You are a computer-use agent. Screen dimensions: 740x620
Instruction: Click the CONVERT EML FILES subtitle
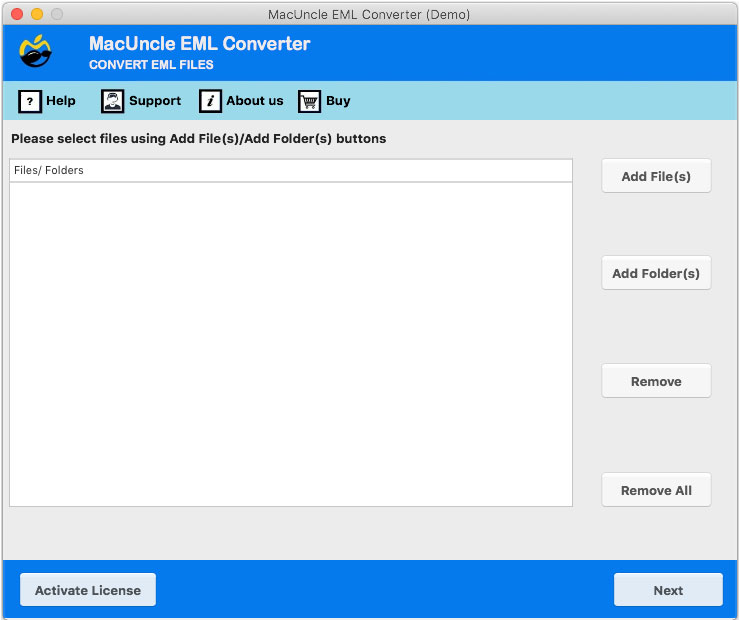151,65
